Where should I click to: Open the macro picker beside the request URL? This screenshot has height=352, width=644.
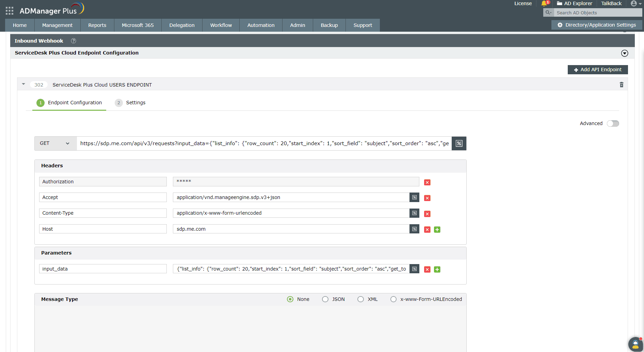coord(459,143)
